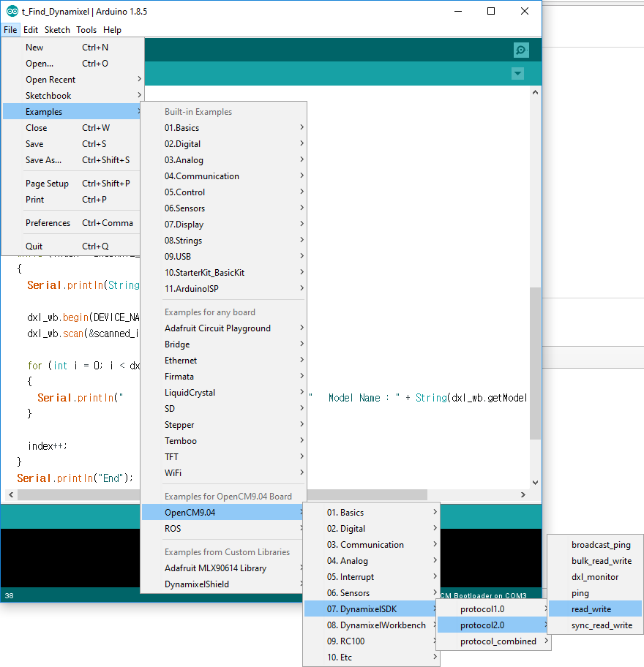Open the read_write example

(x=595, y=609)
